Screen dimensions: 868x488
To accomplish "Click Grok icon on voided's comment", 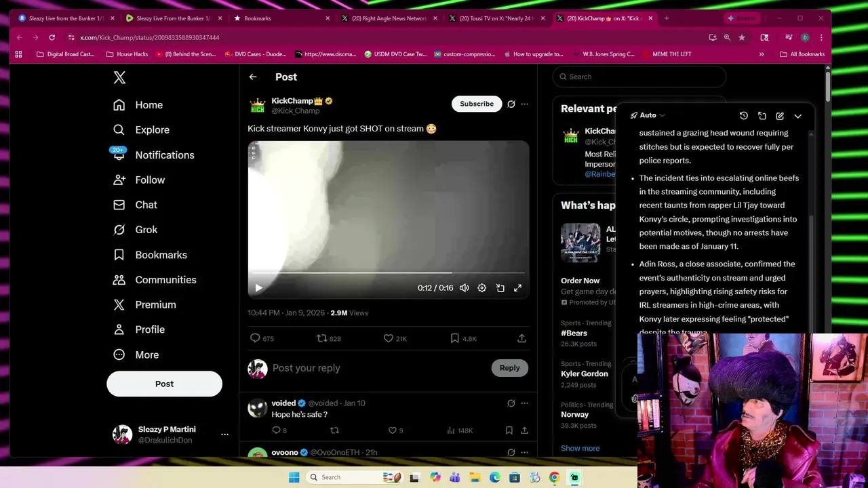I will click(511, 403).
